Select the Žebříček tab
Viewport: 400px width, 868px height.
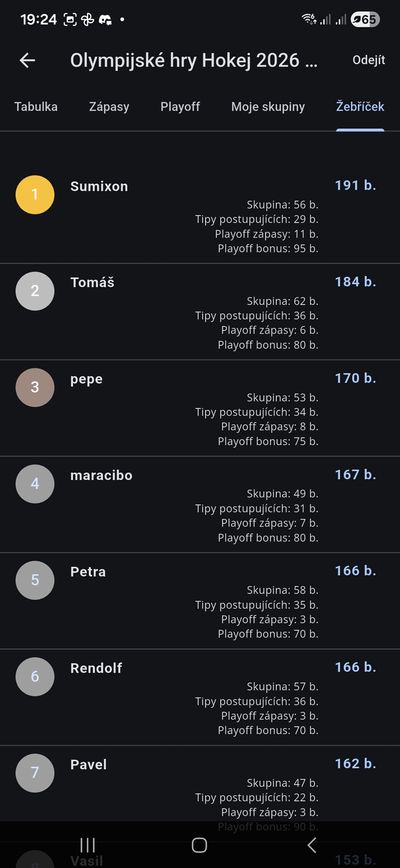(360, 107)
